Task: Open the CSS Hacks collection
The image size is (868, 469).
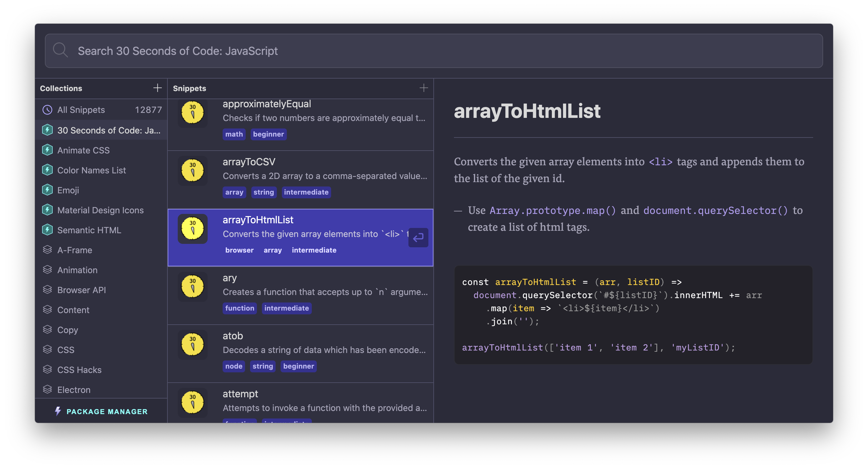Action: pyautogui.click(x=79, y=370)
